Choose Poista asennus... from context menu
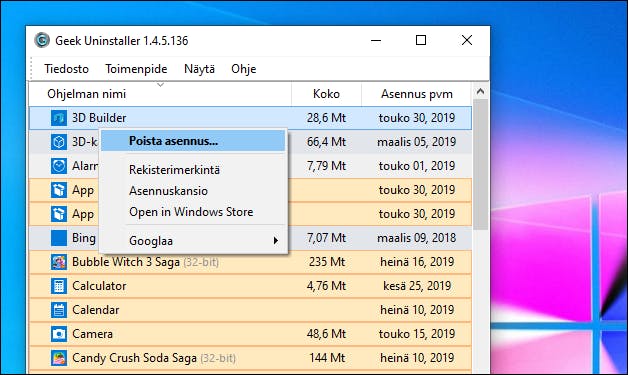The width and height of the screenshot is (628, 375). pyautogui.click(x=193, y=141)
